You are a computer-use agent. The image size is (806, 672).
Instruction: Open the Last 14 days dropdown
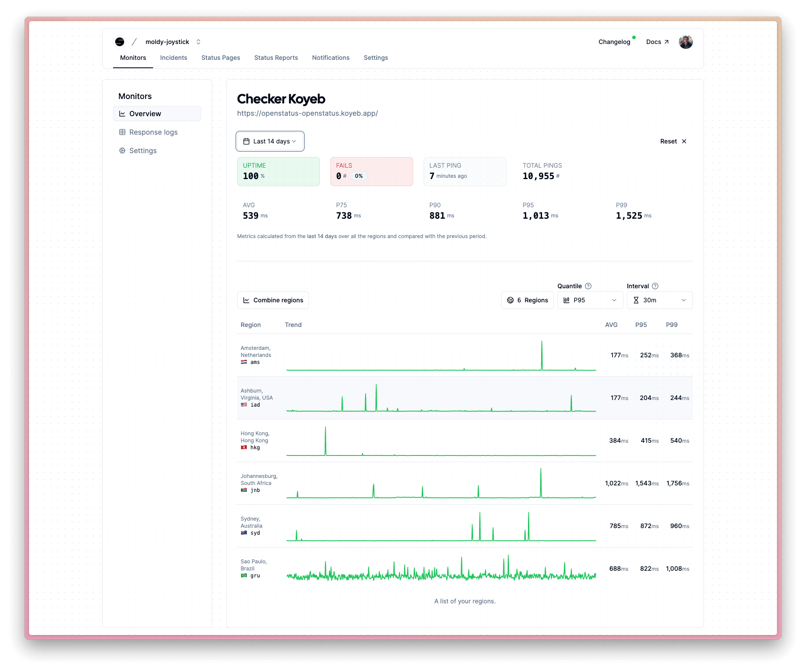click(x=270, y=141)
